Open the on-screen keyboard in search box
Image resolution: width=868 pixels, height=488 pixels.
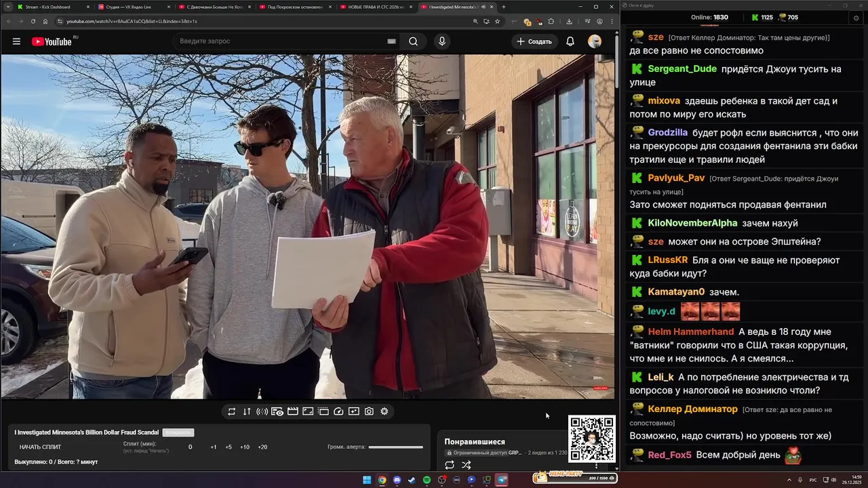coord(391,41)
